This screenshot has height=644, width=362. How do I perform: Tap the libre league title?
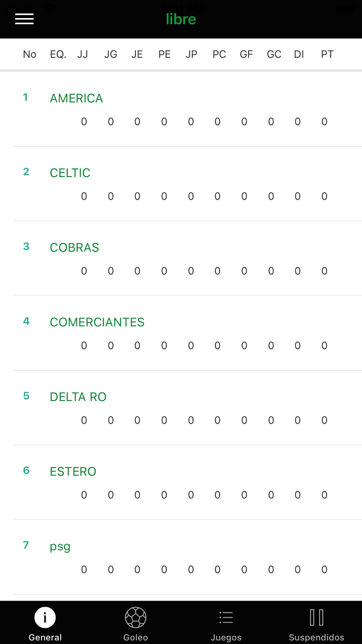(181, 19)
